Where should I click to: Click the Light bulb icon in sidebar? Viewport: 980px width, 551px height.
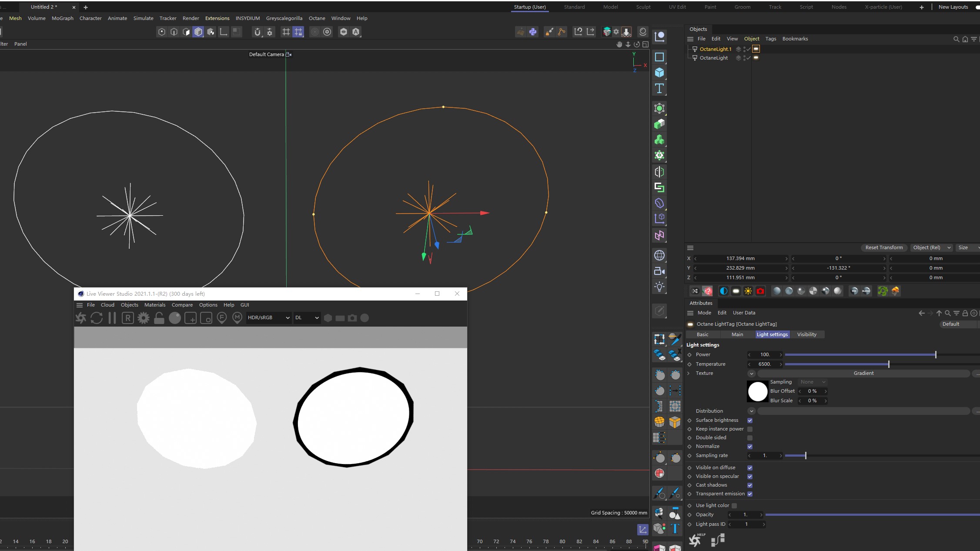(x=659, y=287)
